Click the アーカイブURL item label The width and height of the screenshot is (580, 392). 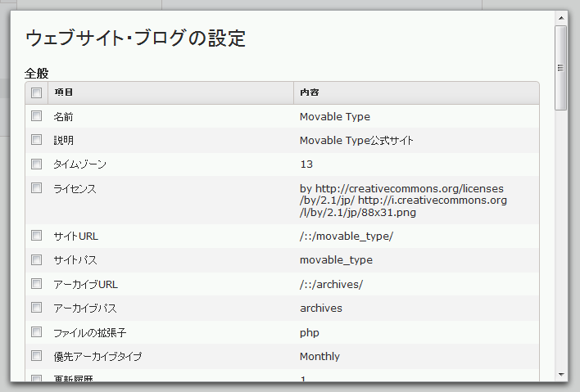tap(86, 285)
